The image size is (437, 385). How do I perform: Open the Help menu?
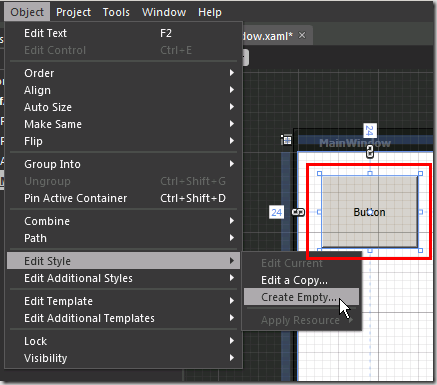(210, 12)
